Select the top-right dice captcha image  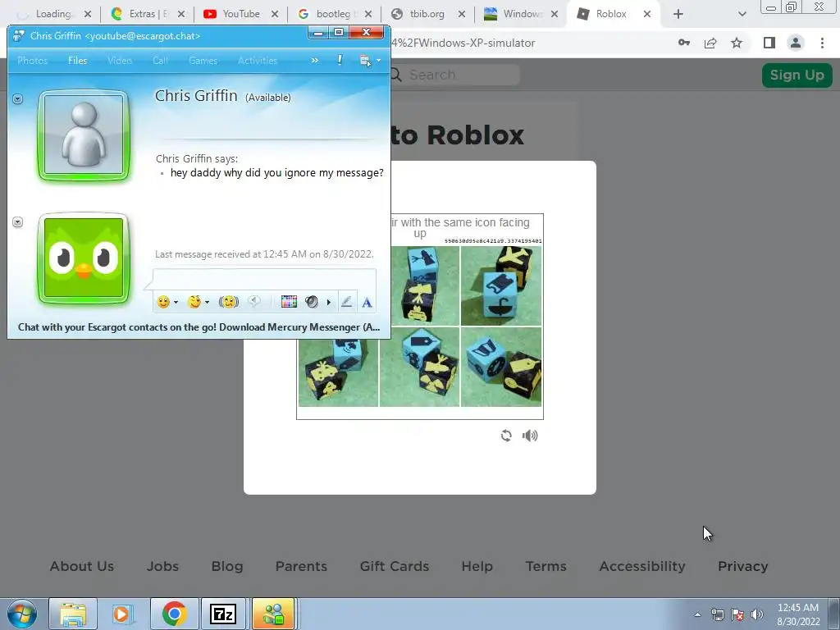coord(501,285)
